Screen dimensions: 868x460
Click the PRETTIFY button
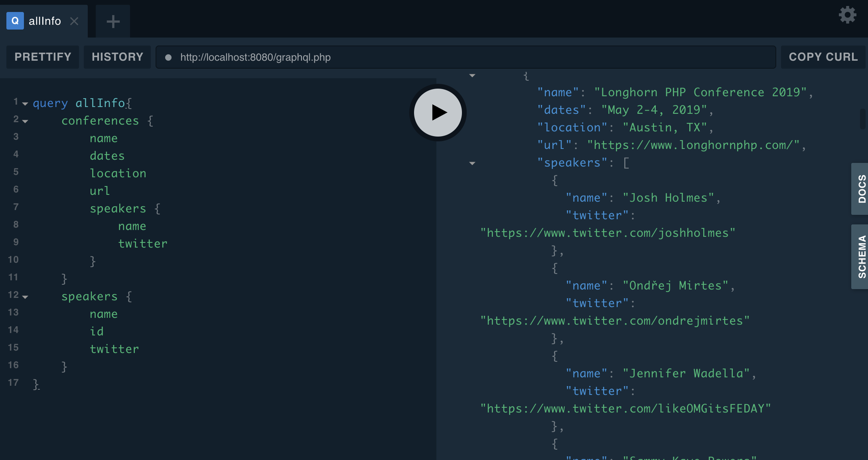coord(43,57)
